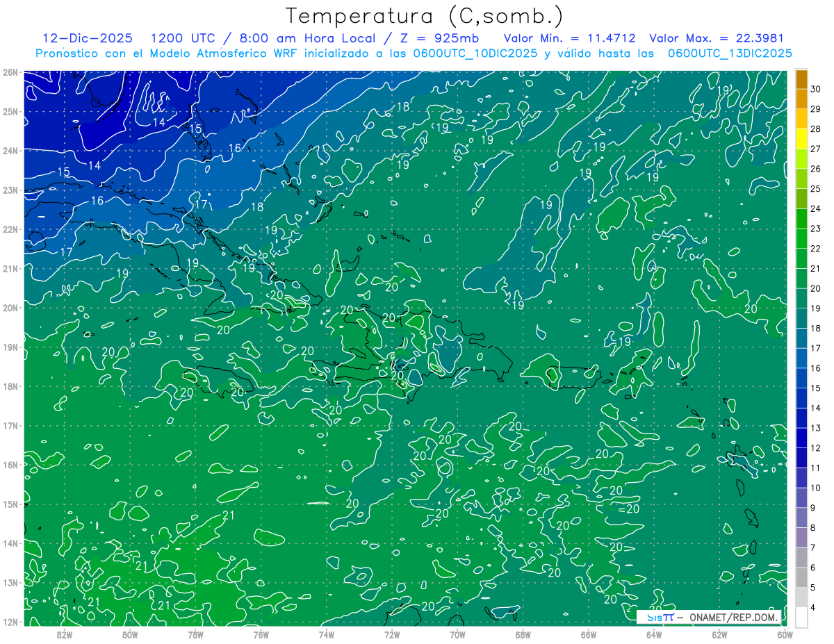This screenshot has width=834, height=644.
Task: Pick the teal legend swatch between 18 and 19
Action: pos(801,318)
